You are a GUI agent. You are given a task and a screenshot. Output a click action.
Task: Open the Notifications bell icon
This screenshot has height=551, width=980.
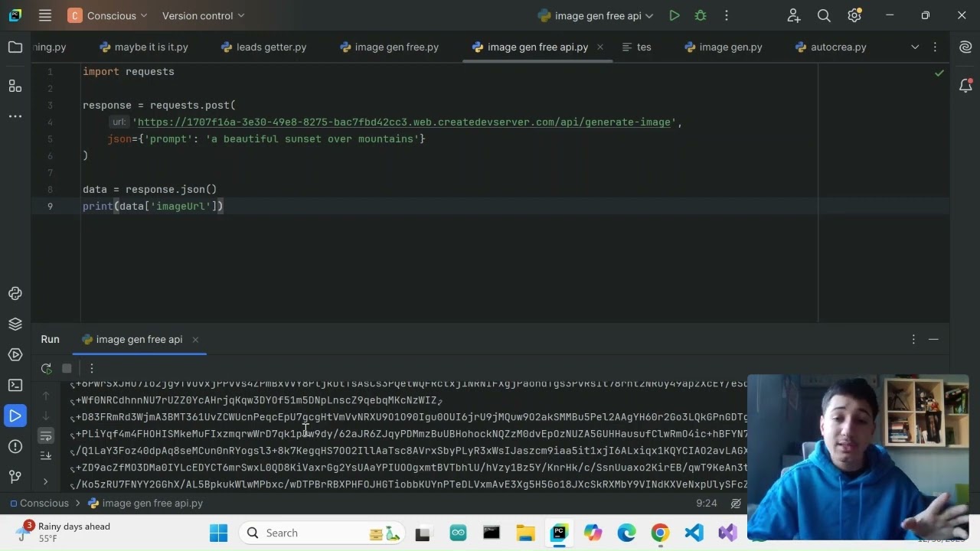pyautogui.click(x=965, y=86)
